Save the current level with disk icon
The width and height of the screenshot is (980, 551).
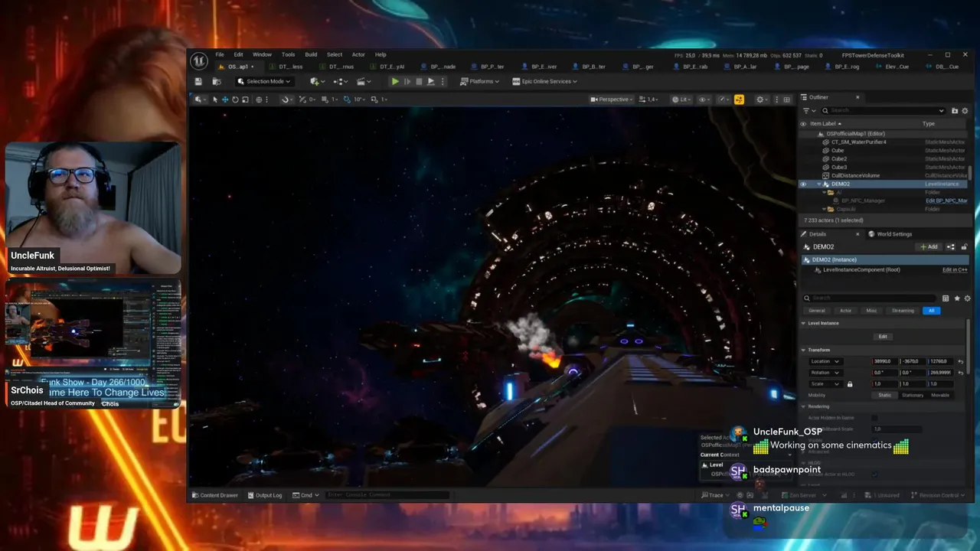coord(198,81)
